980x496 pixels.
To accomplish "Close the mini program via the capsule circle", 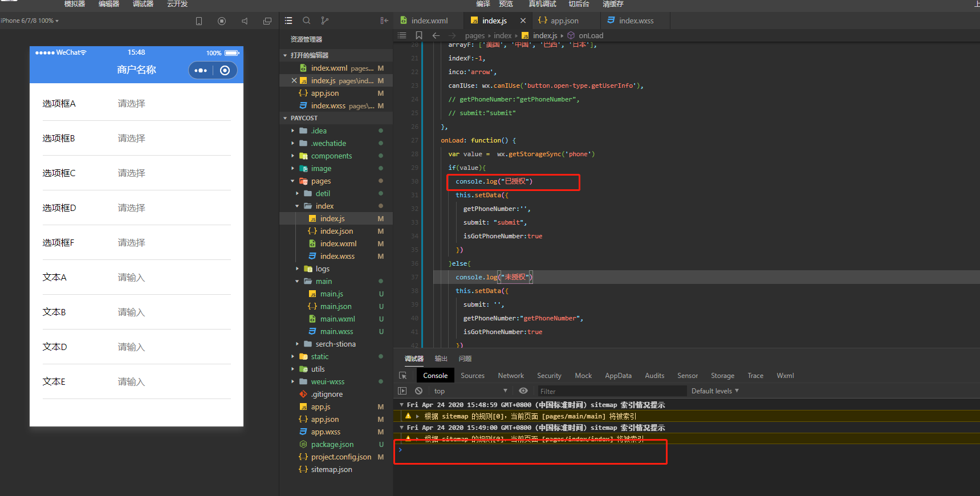I will 225,71.
